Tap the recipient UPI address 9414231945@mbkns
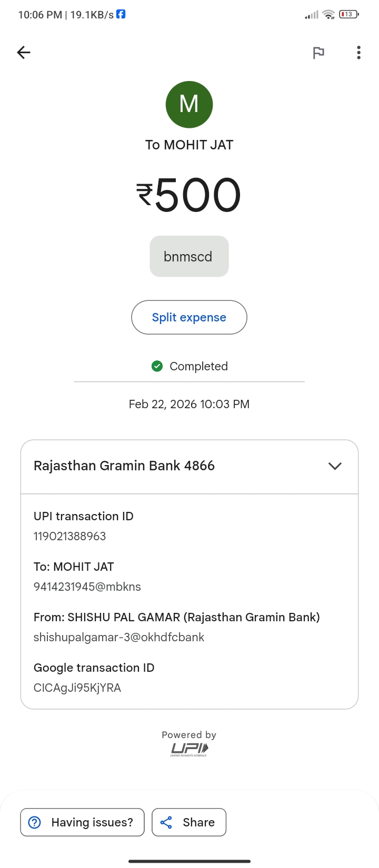The height and width of the screenshot is (868, 379). point(87,587)
